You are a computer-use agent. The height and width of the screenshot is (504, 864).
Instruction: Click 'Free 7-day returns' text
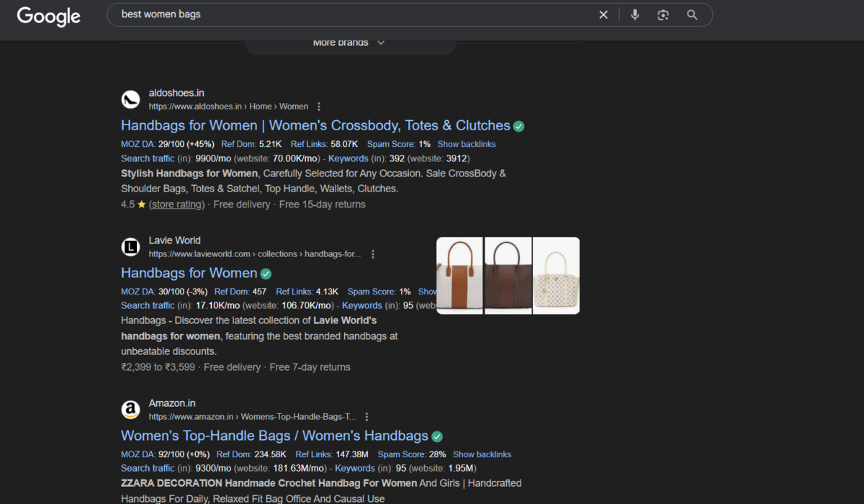310,367
